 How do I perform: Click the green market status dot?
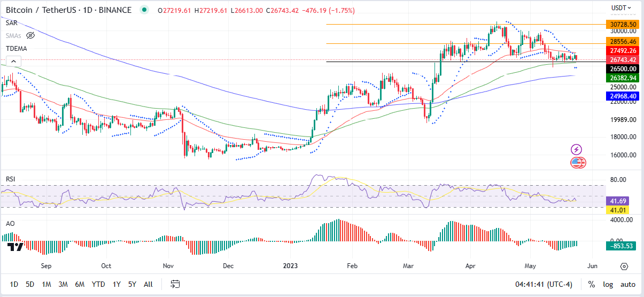click(144, 10)
